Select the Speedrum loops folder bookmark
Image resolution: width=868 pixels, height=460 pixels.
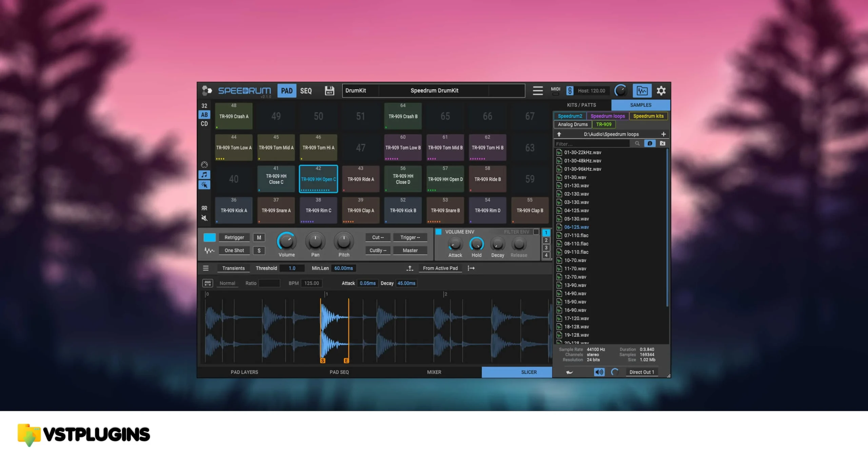[608, 116]
